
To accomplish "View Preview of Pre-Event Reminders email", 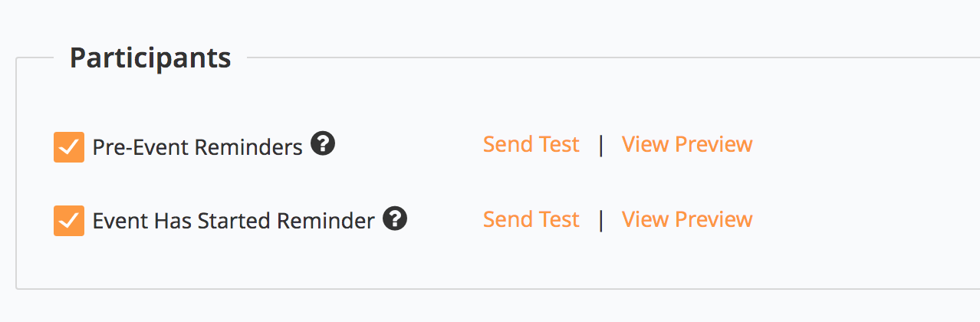I will coord(687,144).
